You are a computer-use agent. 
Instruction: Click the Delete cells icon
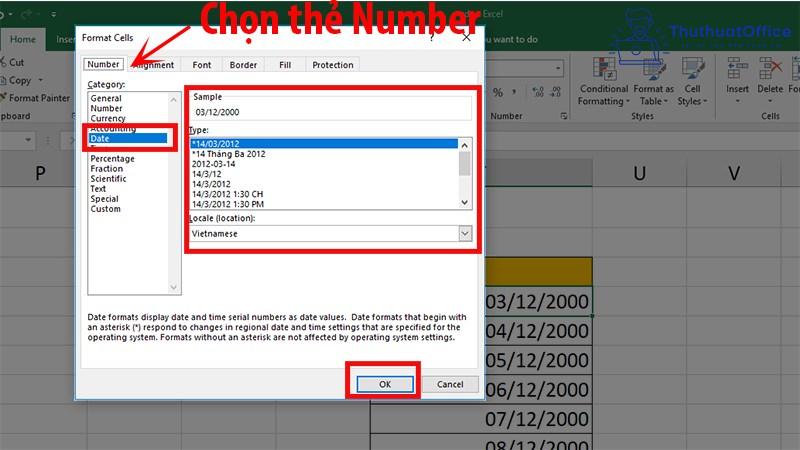coord(770,68)
